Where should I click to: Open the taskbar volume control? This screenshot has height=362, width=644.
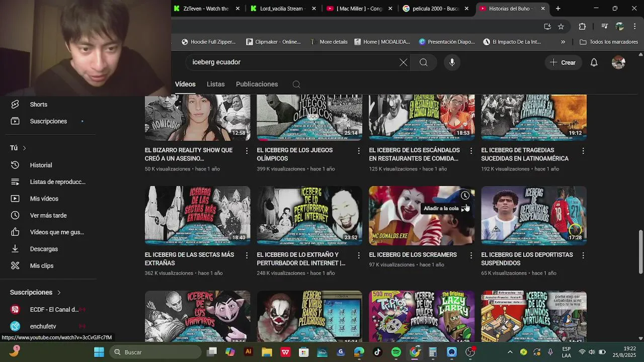pyautogui.click(x=592, y=352)
